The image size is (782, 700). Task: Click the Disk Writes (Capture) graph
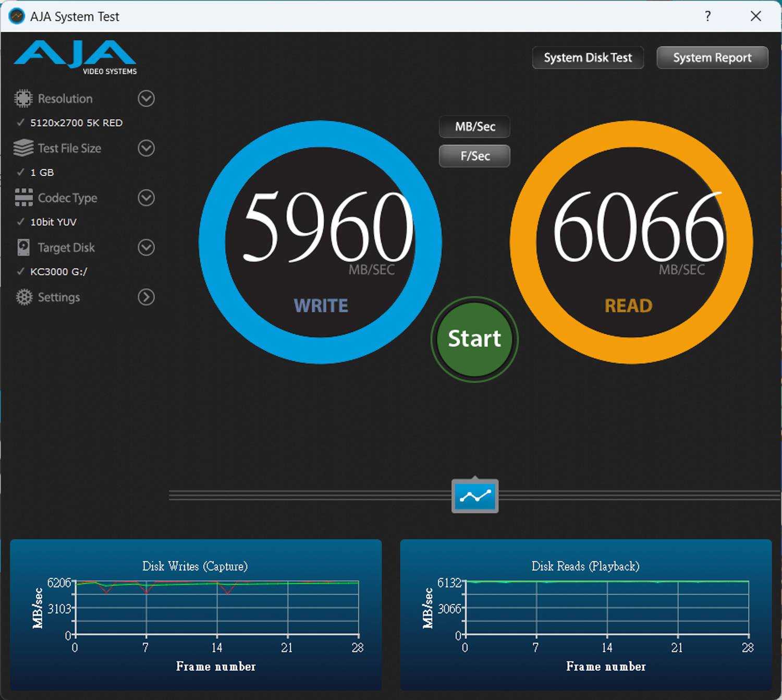217,608
